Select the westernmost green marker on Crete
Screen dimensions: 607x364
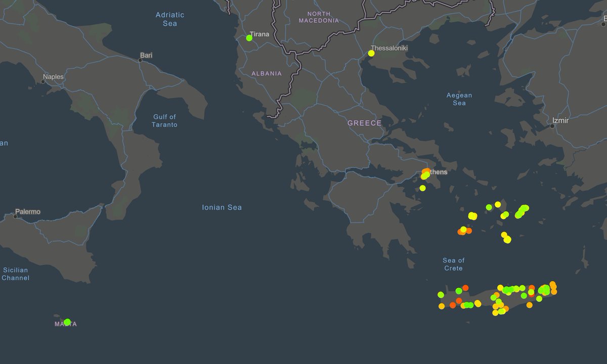pyautogui.click(x=441, y=295)
